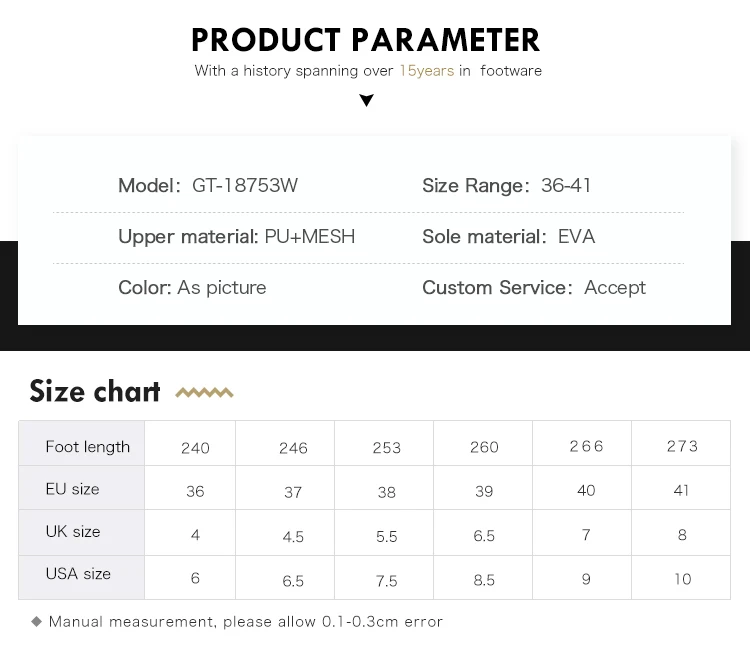Click the diamond bullet before the measurement note
Viewport: 750px width, 657px height.
click(x=37, y=621)
